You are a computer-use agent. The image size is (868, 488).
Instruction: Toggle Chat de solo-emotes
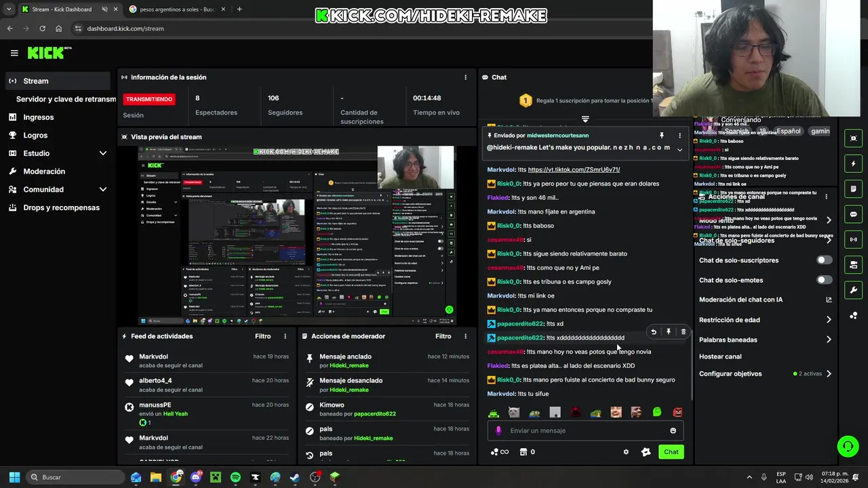(824, 280)
